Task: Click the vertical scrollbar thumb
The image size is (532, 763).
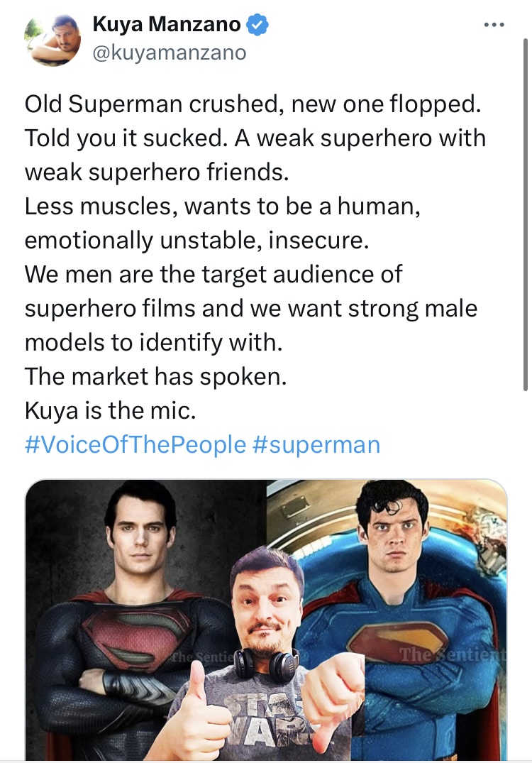Action: click(x=525, y=214)
